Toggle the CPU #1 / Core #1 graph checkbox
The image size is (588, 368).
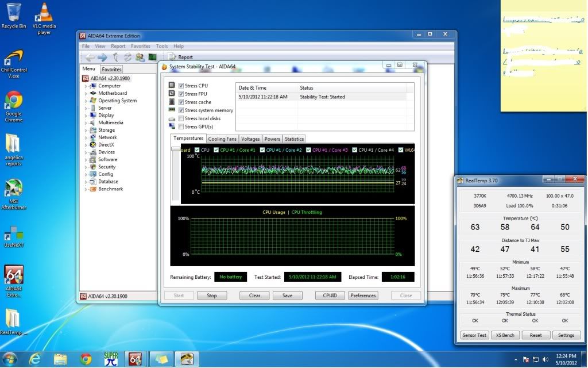pyautogui.click(x=216, y=150)
